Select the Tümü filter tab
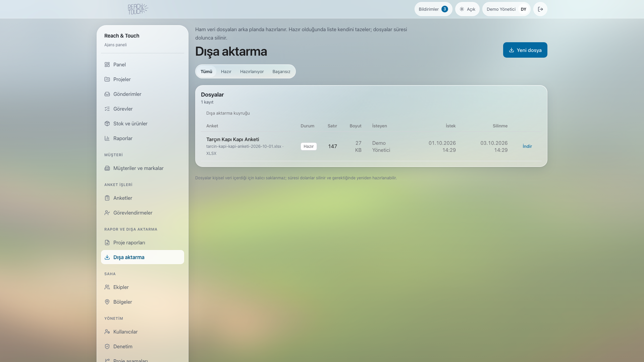 click(206, 71)
